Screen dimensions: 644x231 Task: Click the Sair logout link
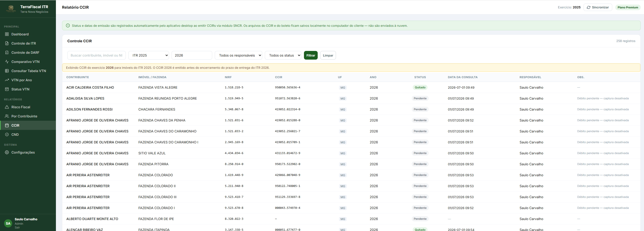(x=17, y=227)
